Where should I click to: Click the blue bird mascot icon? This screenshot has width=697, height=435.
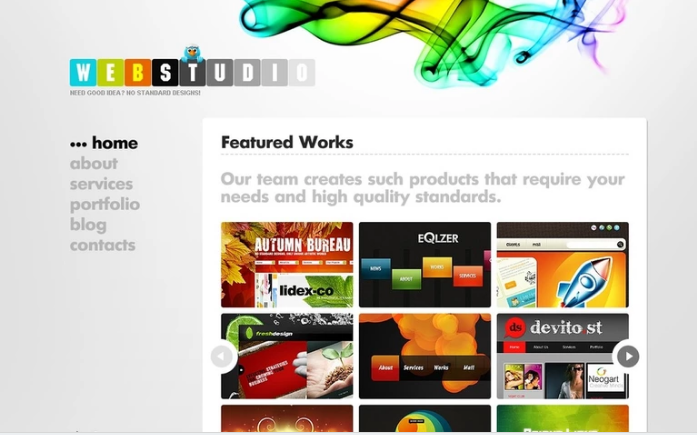click(192, 54)
